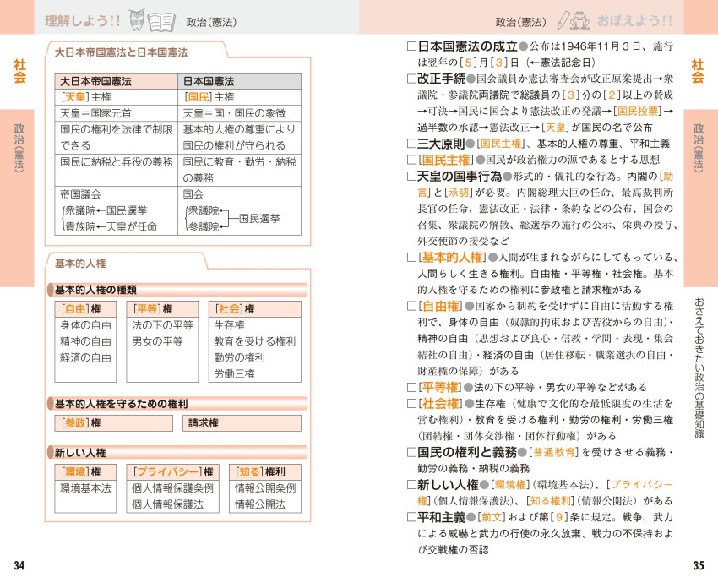
Task: Click the 新しい人権 section heading on left page
Action: (x=80, y=453)
